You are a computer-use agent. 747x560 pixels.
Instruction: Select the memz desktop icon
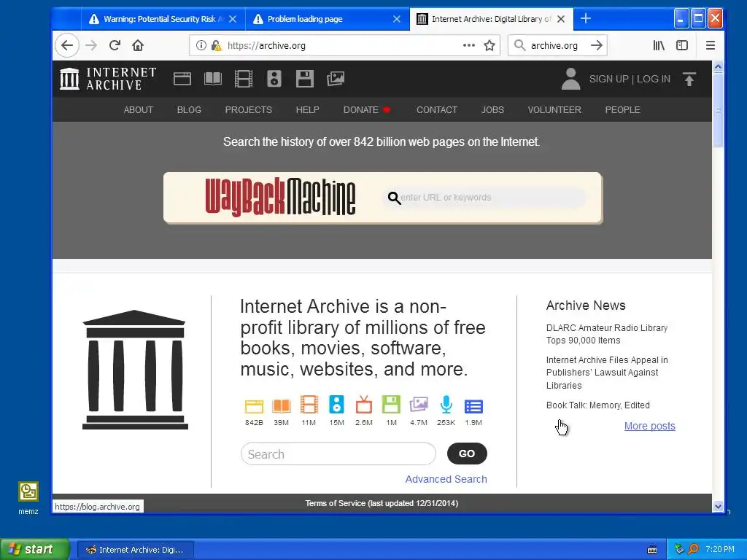point(28,498)
